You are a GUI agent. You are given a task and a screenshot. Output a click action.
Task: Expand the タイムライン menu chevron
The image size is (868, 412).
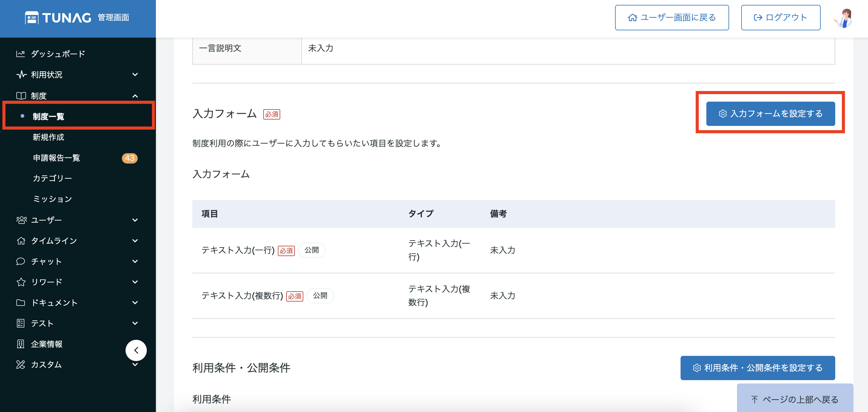(135, 241)
